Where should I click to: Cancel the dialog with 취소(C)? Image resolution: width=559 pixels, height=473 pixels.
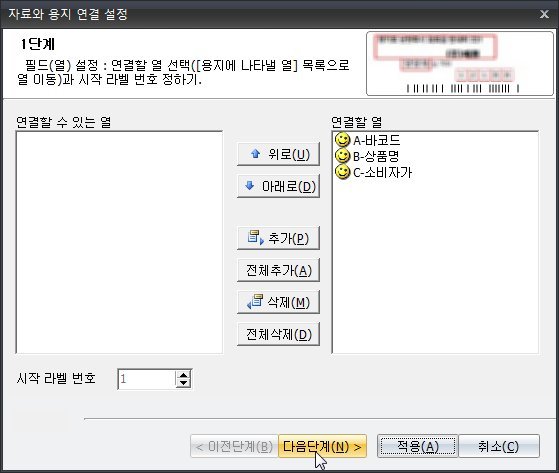point(499,446)
